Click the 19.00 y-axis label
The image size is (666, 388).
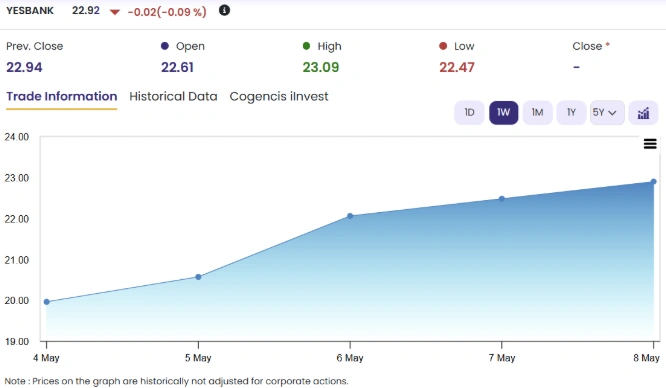click(17, 342)
